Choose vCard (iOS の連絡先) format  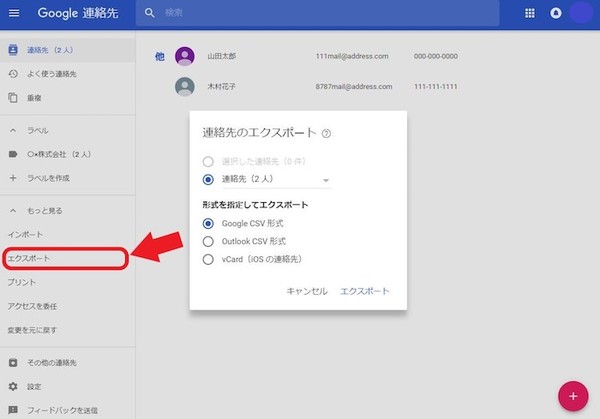point(208,259)
